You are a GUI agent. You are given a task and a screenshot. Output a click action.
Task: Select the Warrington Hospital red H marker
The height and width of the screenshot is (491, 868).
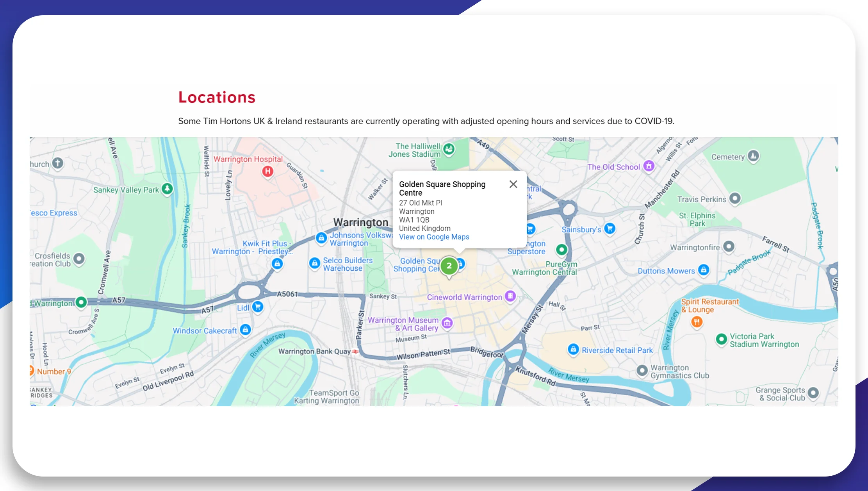[x=267, y=171]
